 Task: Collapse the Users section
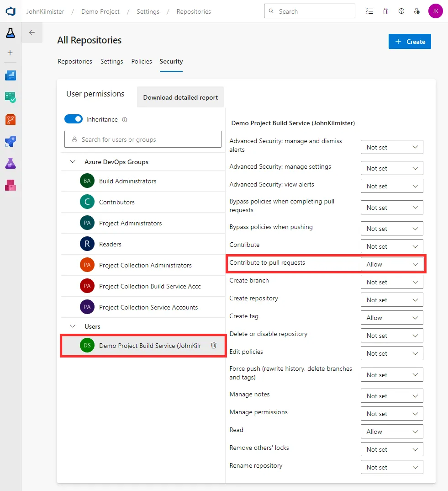pyautogui.click(x=73, y=326)
